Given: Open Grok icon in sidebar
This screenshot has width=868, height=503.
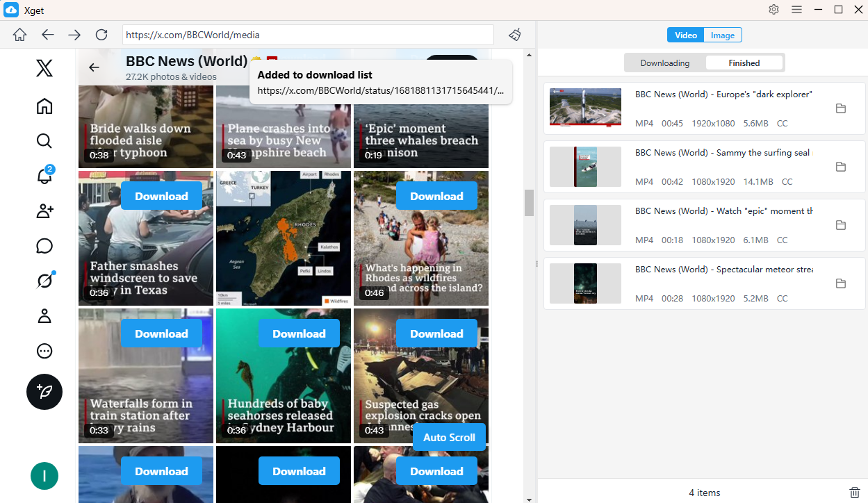Looking at the screenshot, I should click(x=44, y=281).
